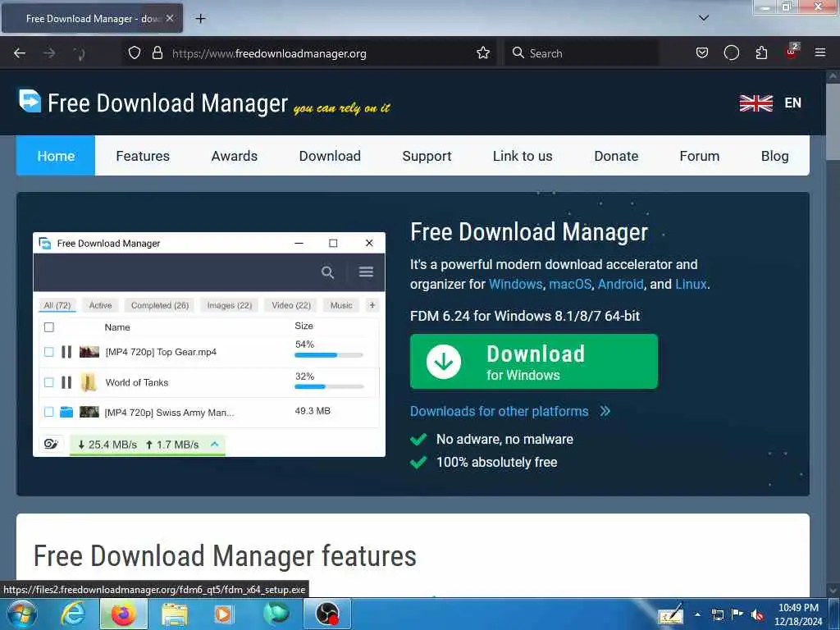Screen dimensions: 840x630
Task: Open Internet Explorer from the taskbar
Action: [x=73, y=614]
